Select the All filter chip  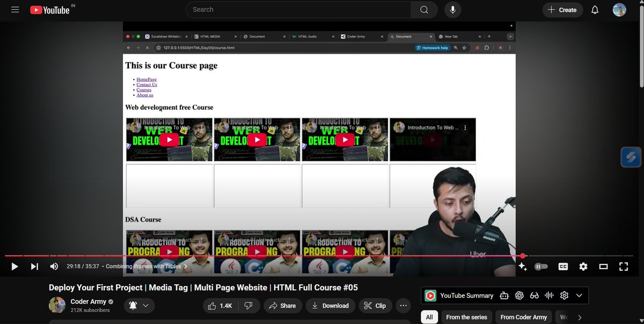coord(429,317)
